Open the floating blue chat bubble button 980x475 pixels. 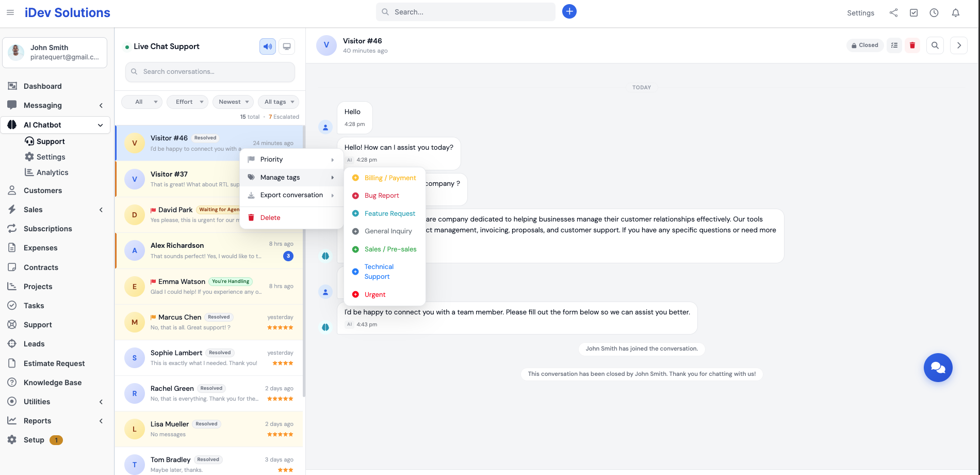coord(938,368)
